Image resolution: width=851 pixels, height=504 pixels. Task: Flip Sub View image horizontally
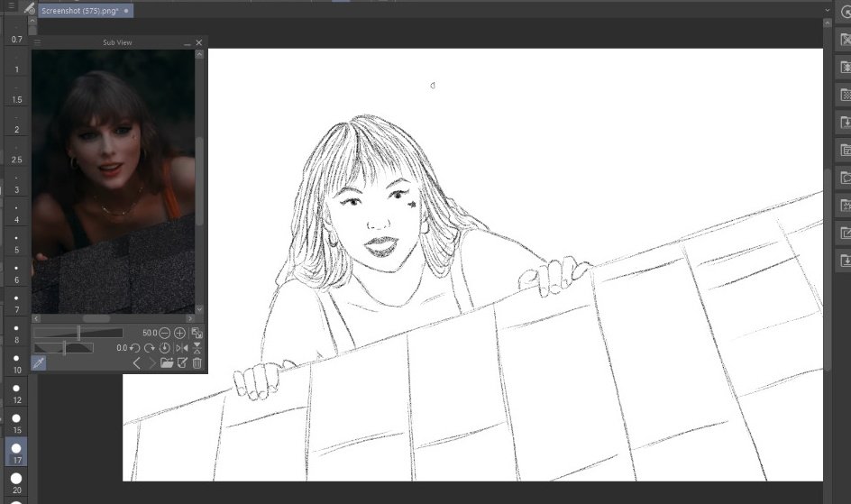(x=182, y=348)
